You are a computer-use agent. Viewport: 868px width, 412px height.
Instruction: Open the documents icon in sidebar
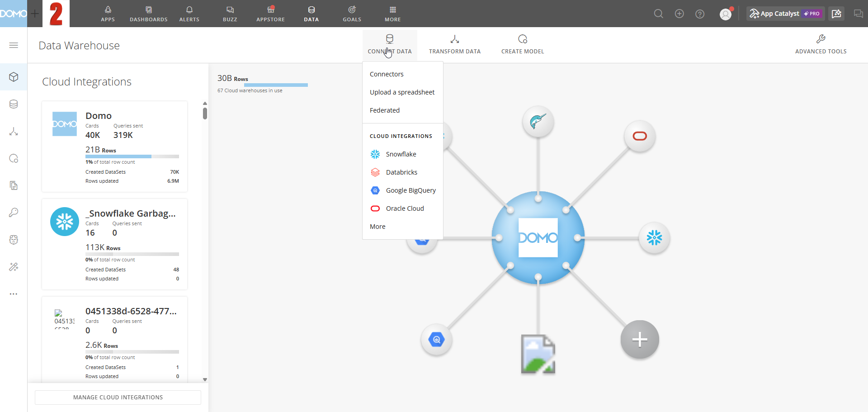click(x=14, y=185)
